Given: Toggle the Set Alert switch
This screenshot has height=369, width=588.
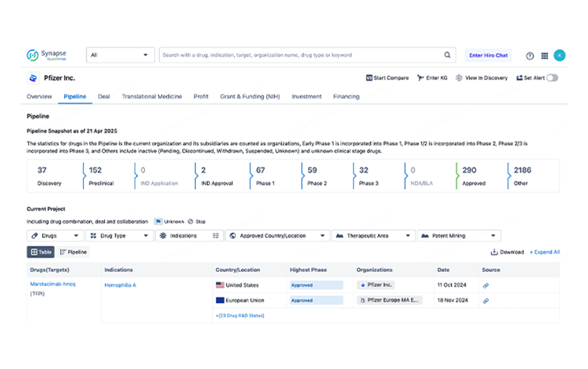Looking at the screenshot, I should coord(552,78).
